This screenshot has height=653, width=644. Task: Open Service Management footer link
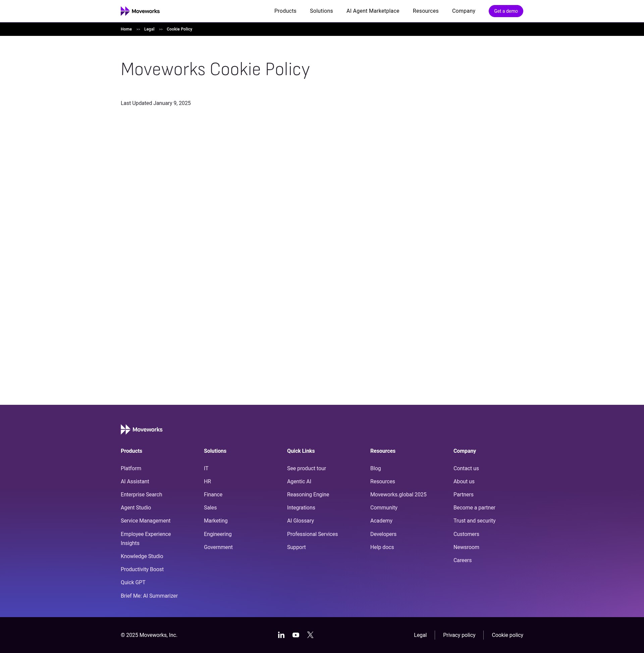[x=145, y=521]
